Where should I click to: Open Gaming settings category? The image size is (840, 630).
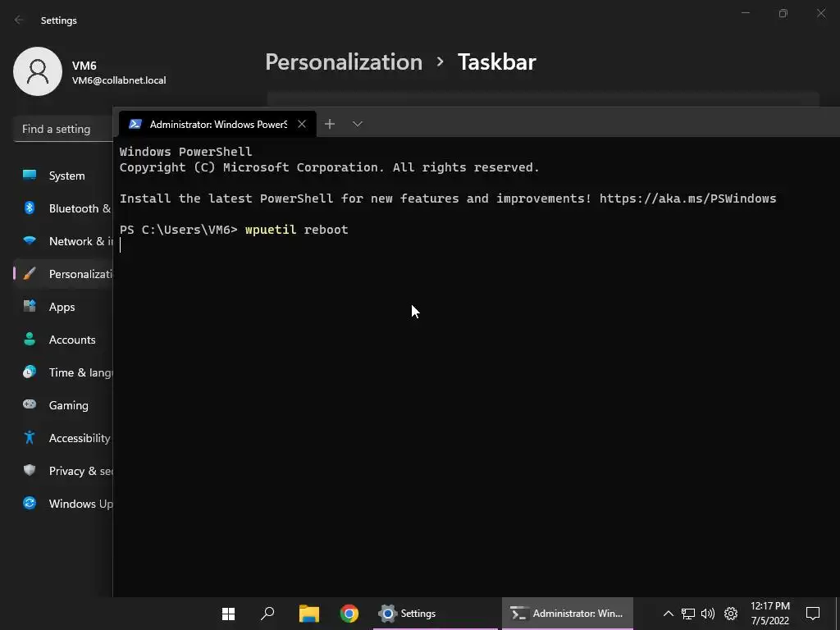pyautogui.click(x=62, y=405)
